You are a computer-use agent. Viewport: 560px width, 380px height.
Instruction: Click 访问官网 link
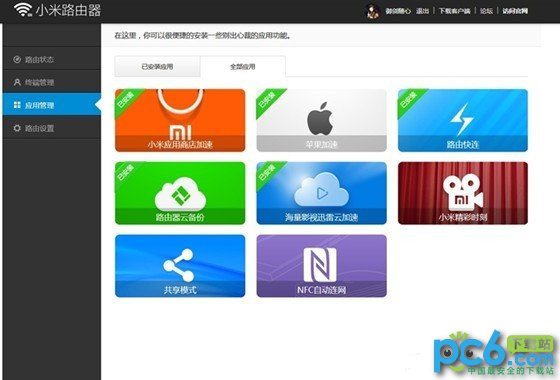click(515, 11)
